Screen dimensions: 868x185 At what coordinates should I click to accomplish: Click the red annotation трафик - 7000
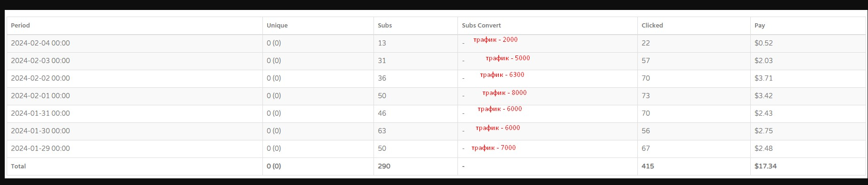pyautogui.click(x=494, y=148)
